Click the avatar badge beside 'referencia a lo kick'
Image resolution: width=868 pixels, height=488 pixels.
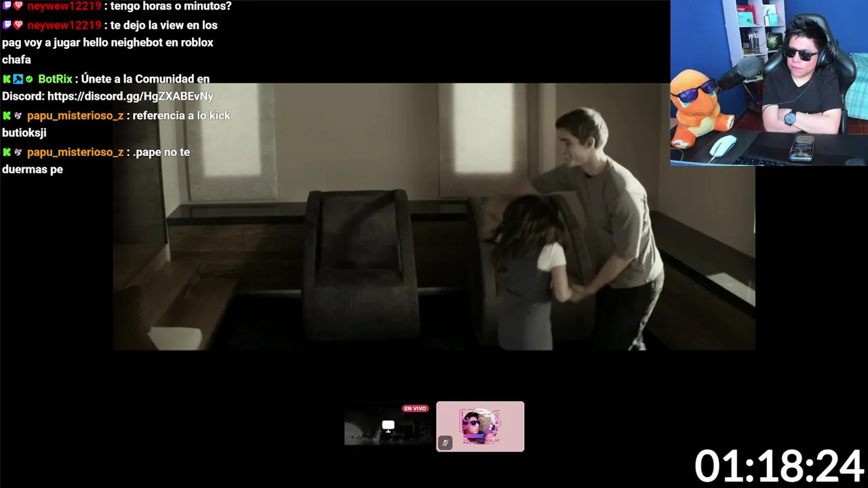(18, 116)
